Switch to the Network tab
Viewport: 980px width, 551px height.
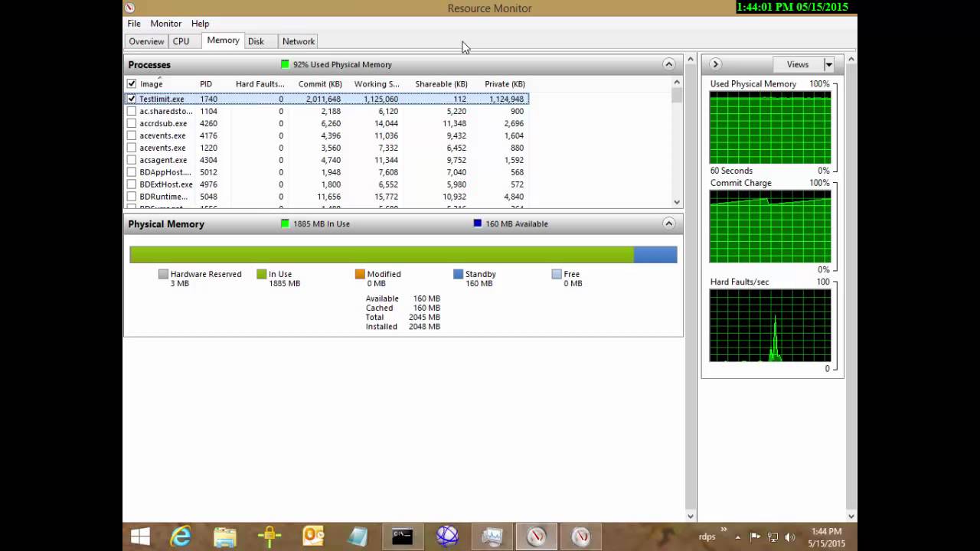(299, 41)
